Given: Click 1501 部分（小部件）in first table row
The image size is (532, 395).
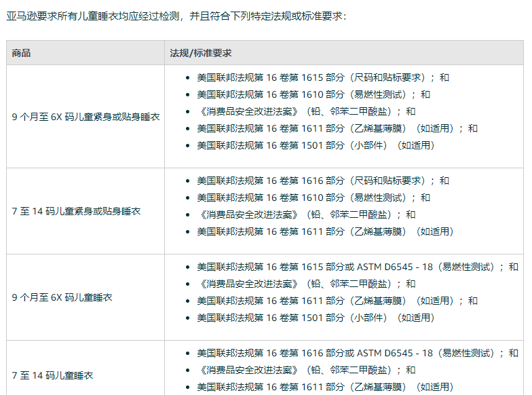Looking at the screenshot, I should coord(316,145).
